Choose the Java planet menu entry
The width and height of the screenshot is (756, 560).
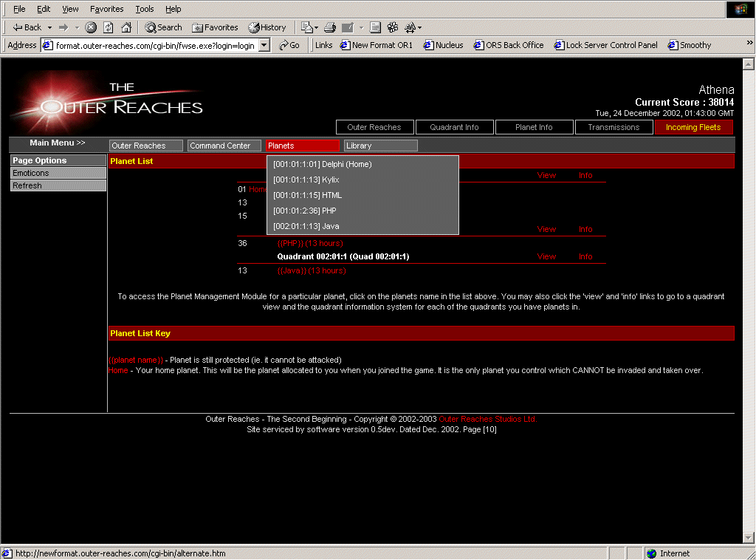306,227
